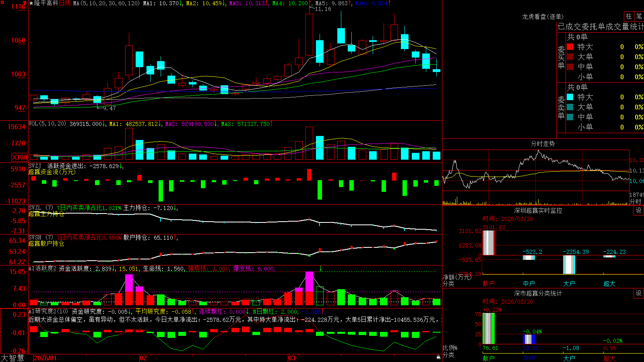Click the ×100 volume unit box
This screenshot has width=644, height=362.
click(x=20, y=157)
